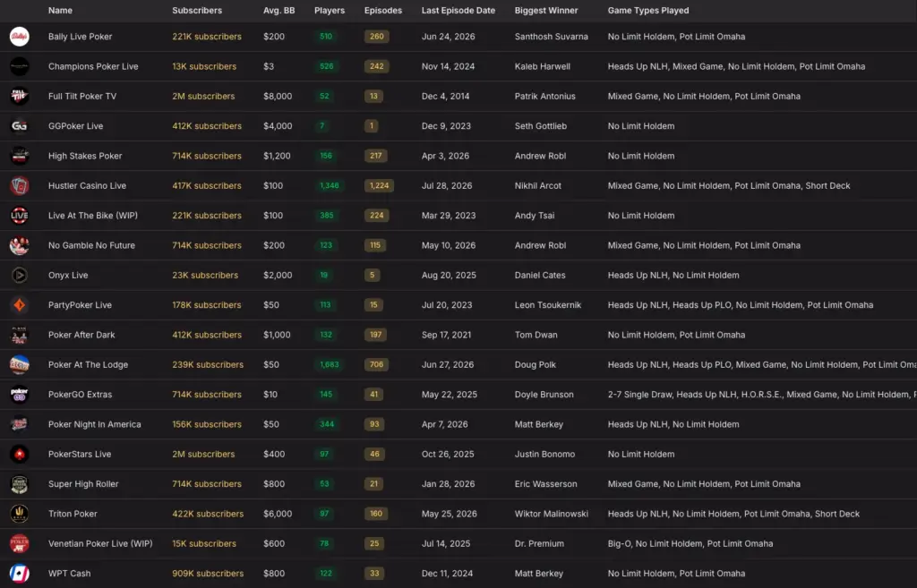
Task: Click the Dec 4, 2014 last episode date
Action: click(x=445, y=96)
